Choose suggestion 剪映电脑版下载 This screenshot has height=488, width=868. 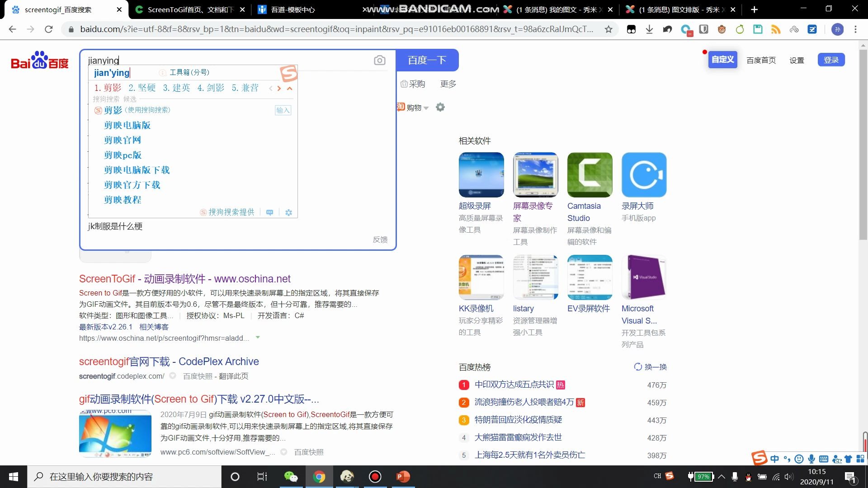137,170
